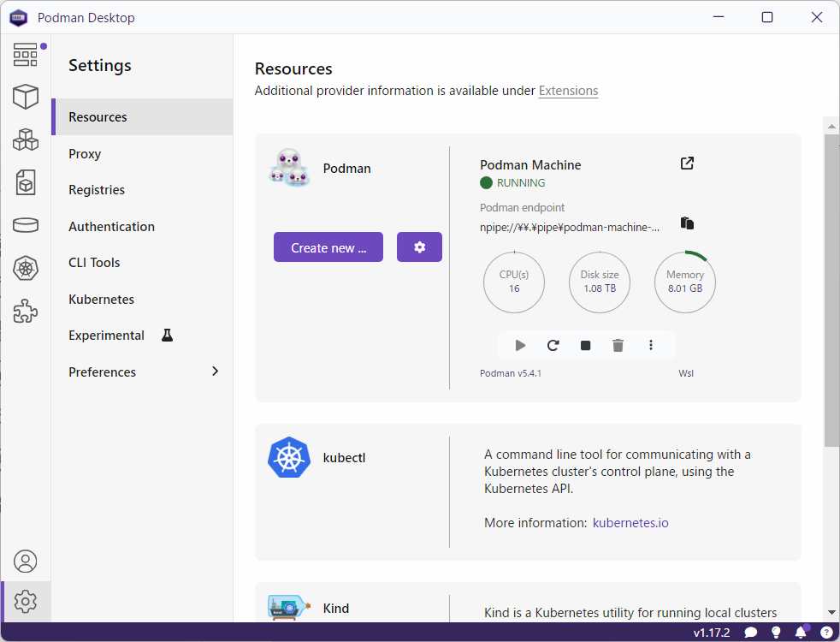The image size is (840, 642).
Task: Open the Podman Machine kebab menu
Action: pyautogui.click(x=651, y=346)
